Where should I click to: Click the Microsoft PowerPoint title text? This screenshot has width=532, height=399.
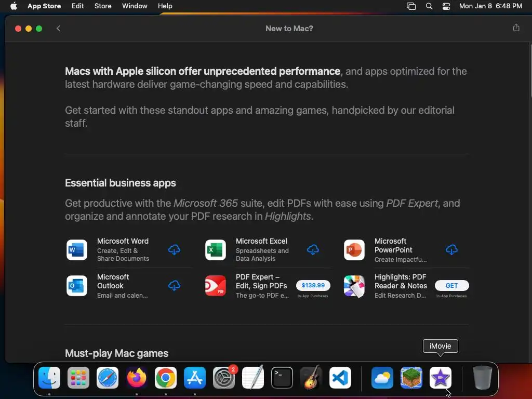pyautogui.click(x=393, y=245)
